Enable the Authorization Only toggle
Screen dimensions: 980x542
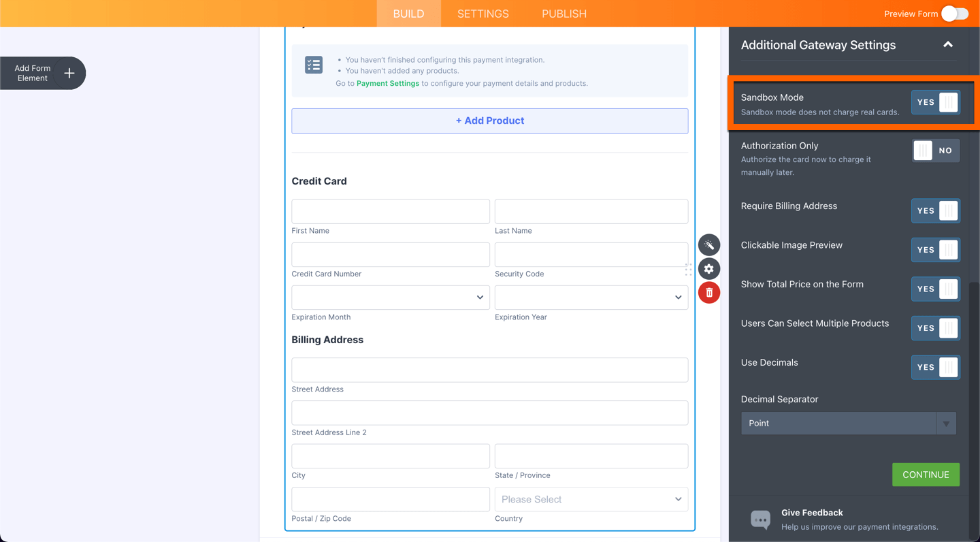936,150
